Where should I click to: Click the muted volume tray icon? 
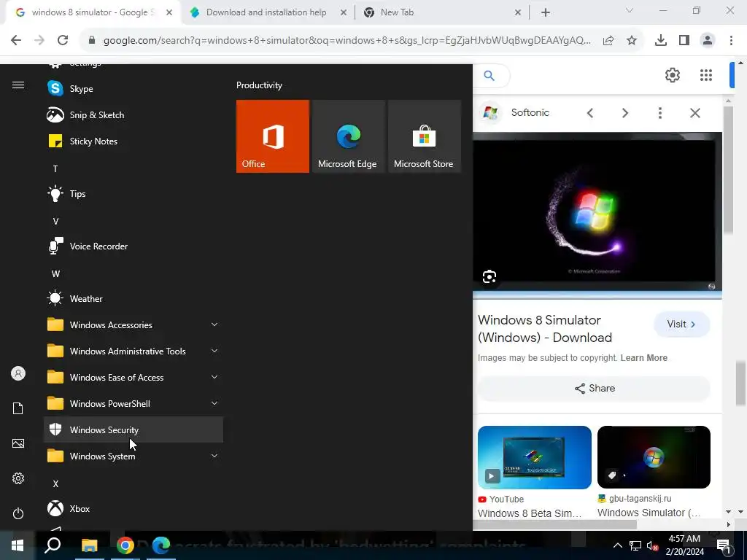pyautogui.click(x=652, y=545)
